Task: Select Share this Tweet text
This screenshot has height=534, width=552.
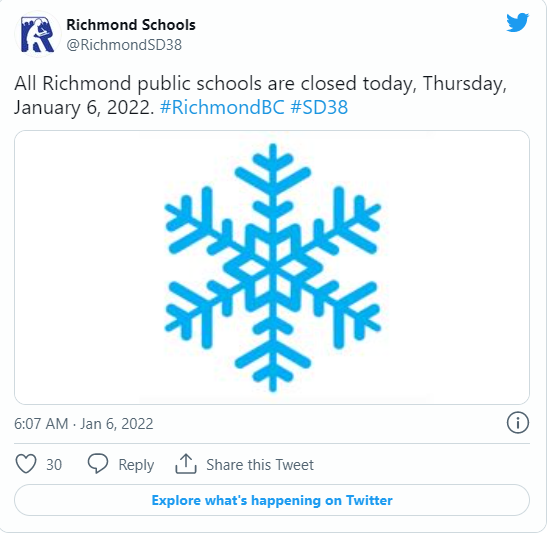Action: click(260, 465)
